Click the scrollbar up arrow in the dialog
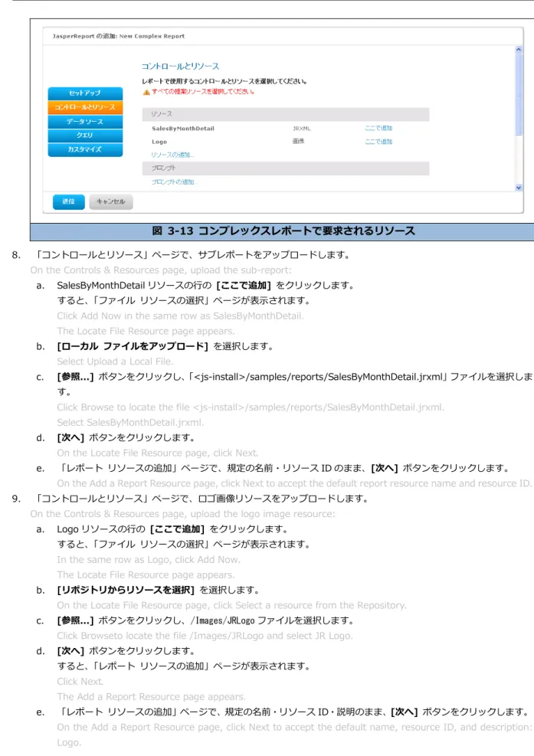 [519, 49]
